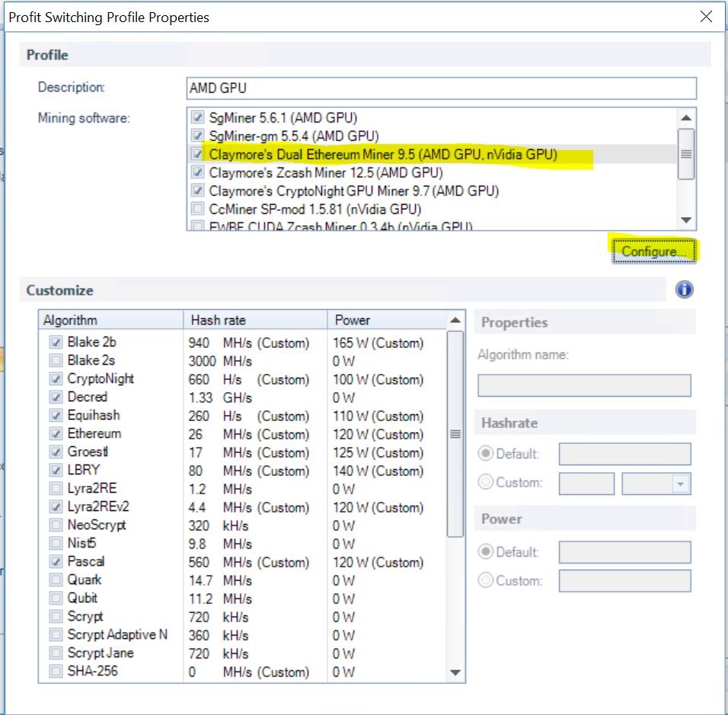
Task: Enable the NeoScrypt algorithm
Action: (56, 525)
